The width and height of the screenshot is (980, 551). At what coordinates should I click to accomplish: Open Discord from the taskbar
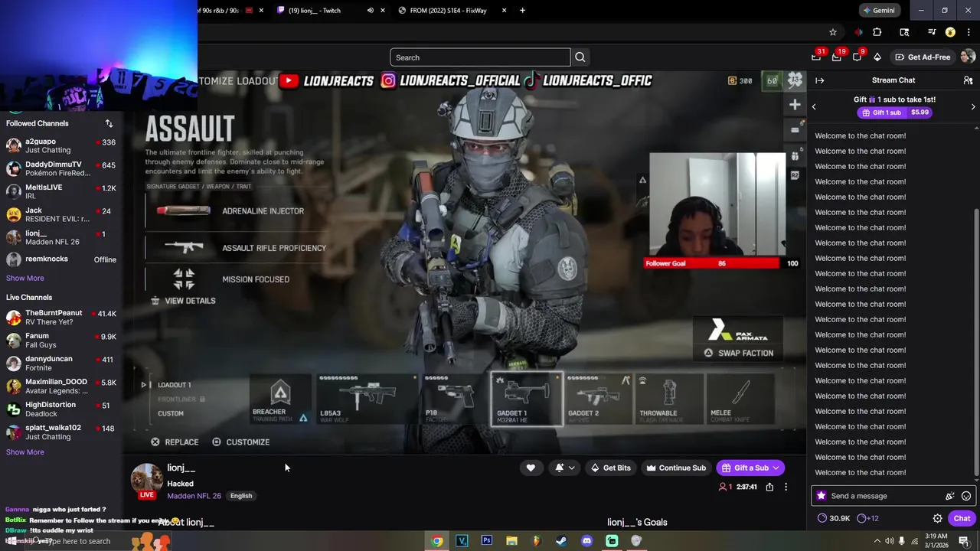pos(586,541)
